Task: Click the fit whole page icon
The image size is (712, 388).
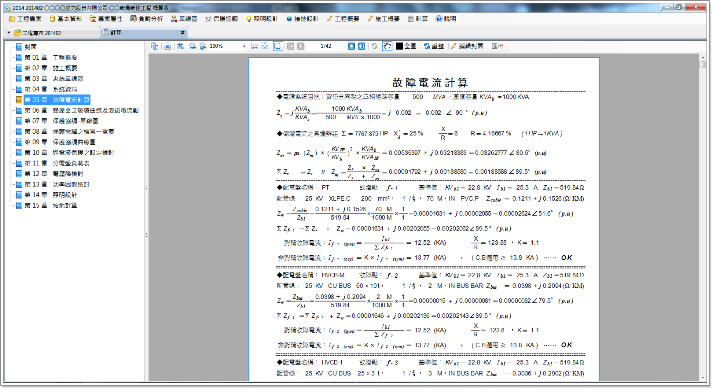Action: [x=265, y=46]
